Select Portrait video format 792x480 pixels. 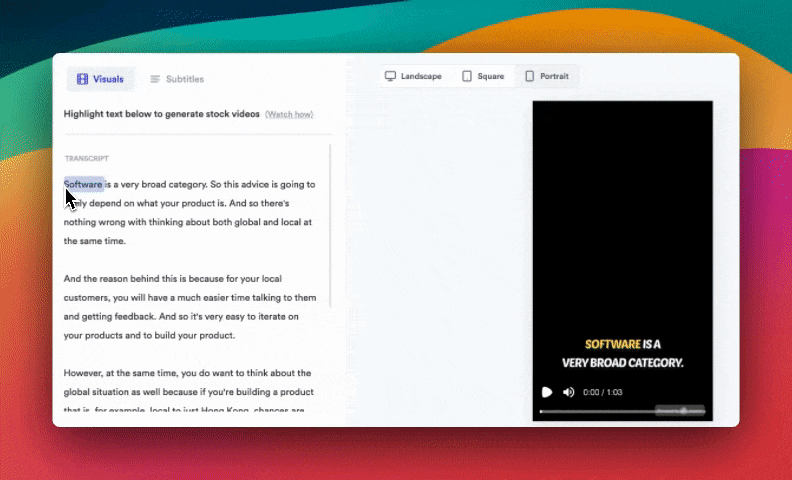(x=547, y=76)
